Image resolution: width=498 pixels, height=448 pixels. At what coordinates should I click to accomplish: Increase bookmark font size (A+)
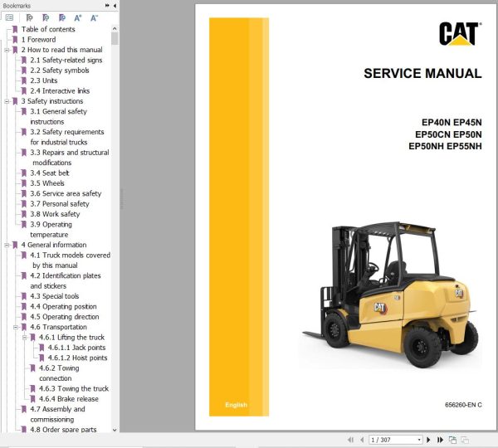(x=78, y=17)
